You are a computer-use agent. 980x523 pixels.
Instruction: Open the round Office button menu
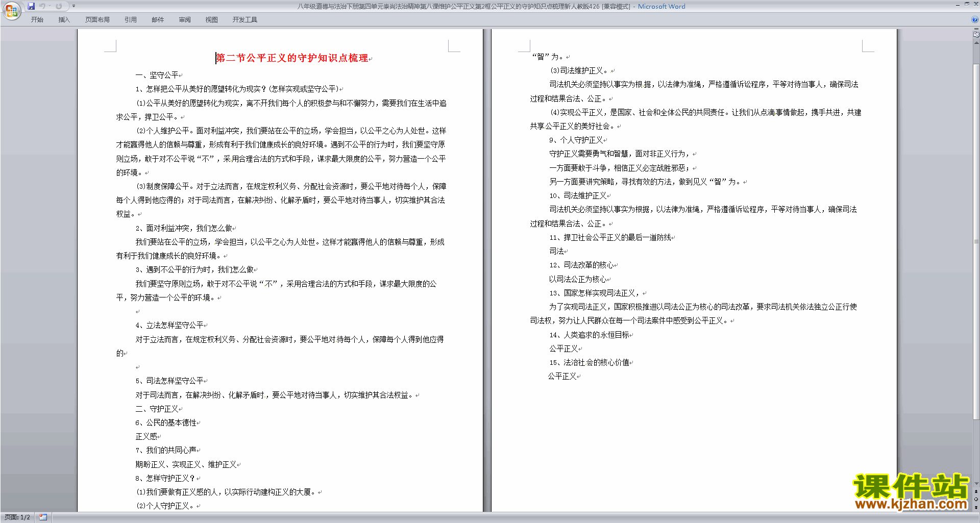tap(11, 10)
